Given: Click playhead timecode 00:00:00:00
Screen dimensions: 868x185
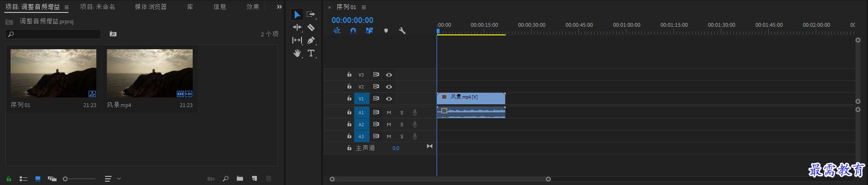Looking at the screenshot, I should click(352, 20).
